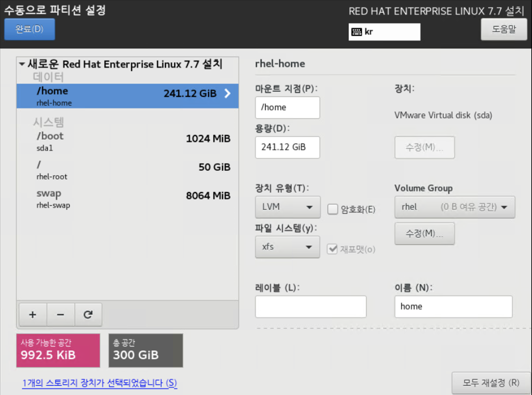The height and width of the screenshot is (395, 532).
Task: Select the / rhel-root partition row
Action: (x=127, y=170)
